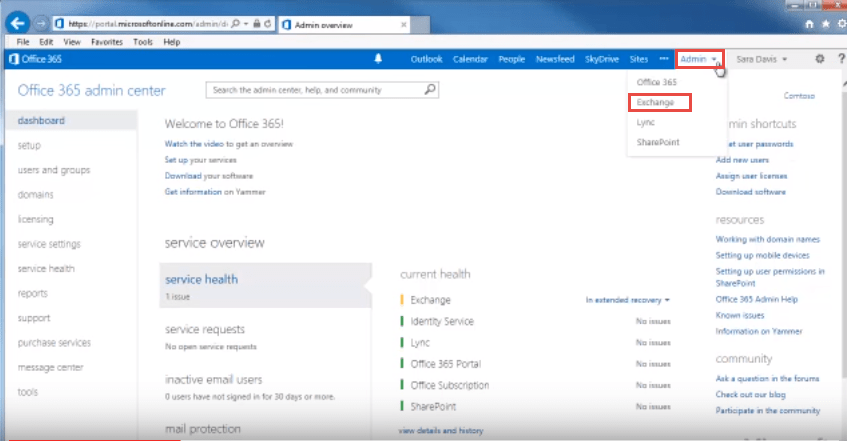Click view details and history link
Image resolution: width=847 pixels, height=441 pixels.
pos(441,431)
